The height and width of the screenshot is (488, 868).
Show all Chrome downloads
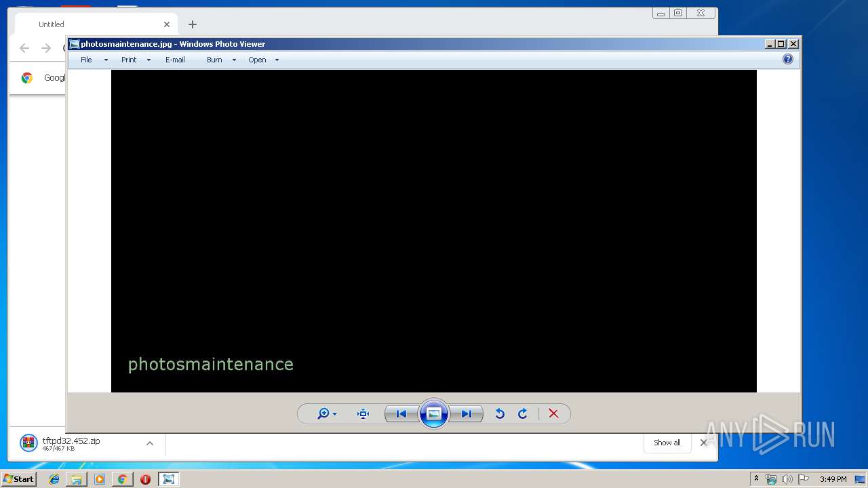point(667,443)
